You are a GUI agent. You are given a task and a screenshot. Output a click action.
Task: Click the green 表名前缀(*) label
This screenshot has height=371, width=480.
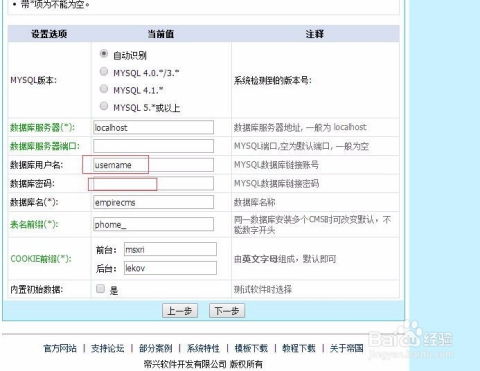pos(34,224)
